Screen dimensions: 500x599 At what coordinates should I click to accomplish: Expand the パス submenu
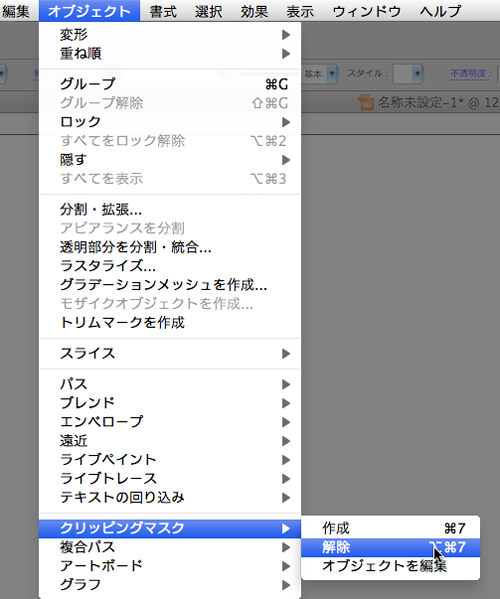(x=170, y=384)
